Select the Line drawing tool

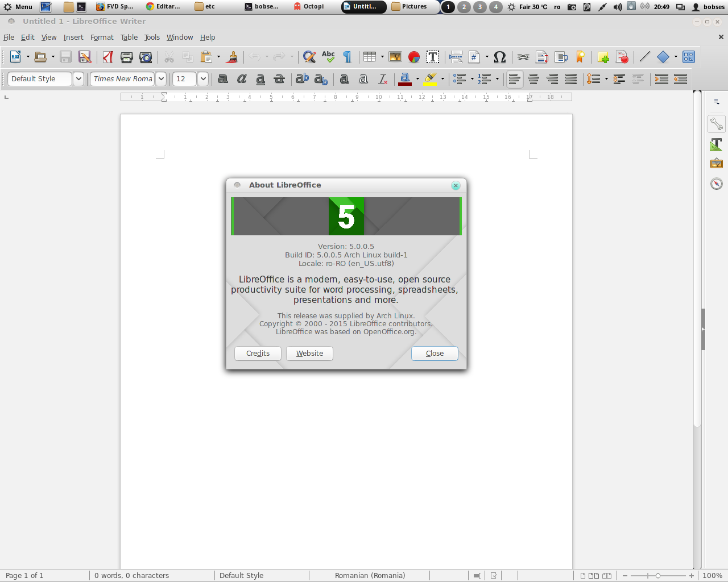click(x=645, y=57)
